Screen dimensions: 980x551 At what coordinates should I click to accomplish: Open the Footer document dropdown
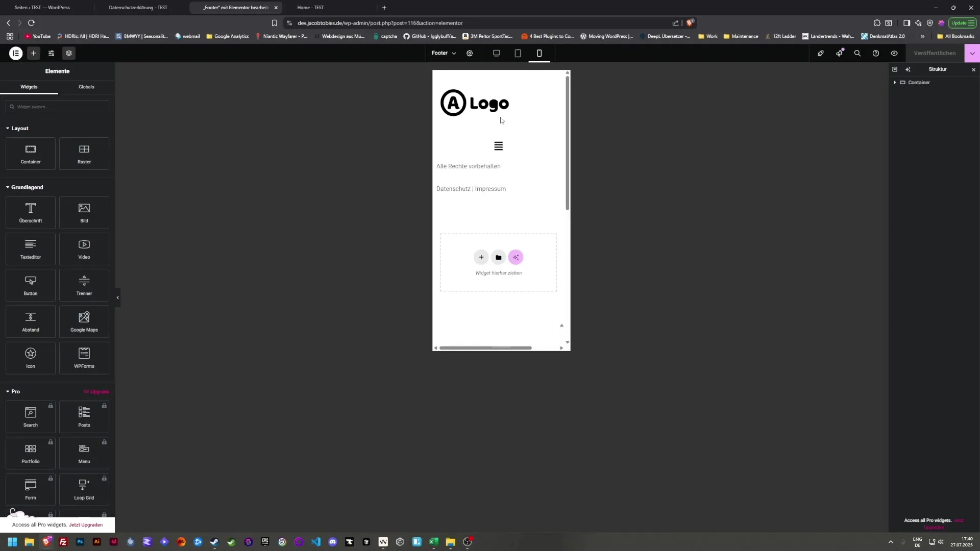[x=444, y=53]
